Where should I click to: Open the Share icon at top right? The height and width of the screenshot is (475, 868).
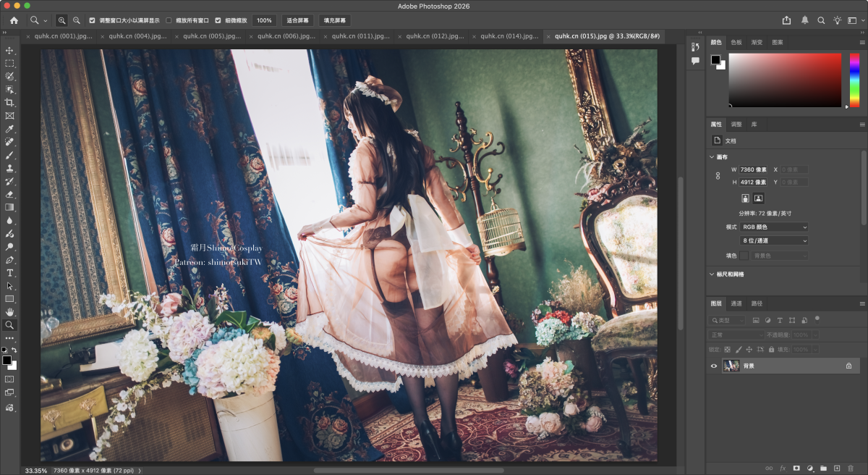pyautogui.click(x=787, y=20)
